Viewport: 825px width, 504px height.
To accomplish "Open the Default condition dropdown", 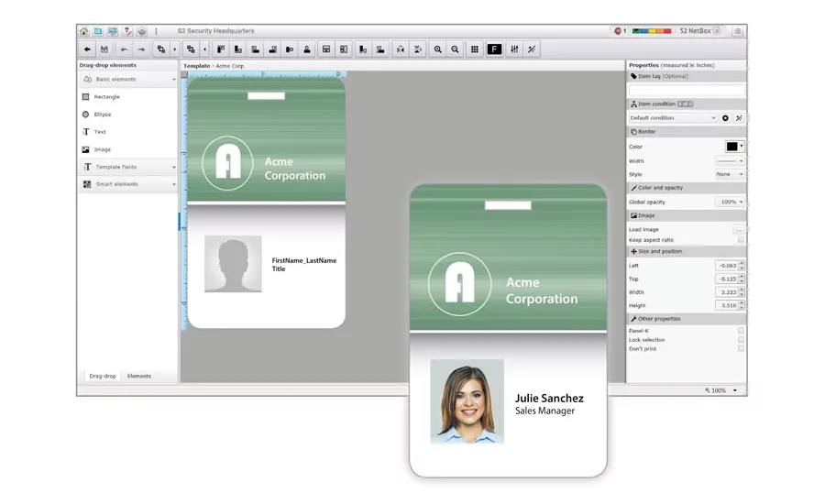I will coord(673,118).
